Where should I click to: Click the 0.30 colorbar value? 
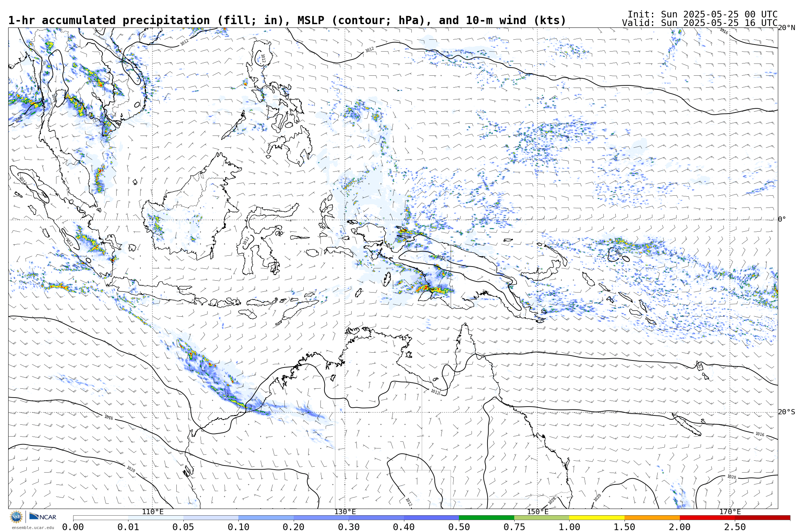349,527
